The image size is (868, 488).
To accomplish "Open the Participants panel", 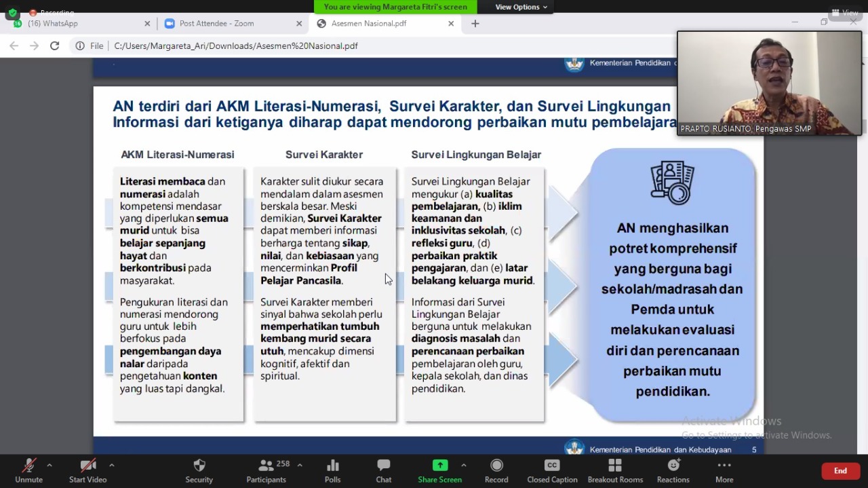I will (266, 470).
